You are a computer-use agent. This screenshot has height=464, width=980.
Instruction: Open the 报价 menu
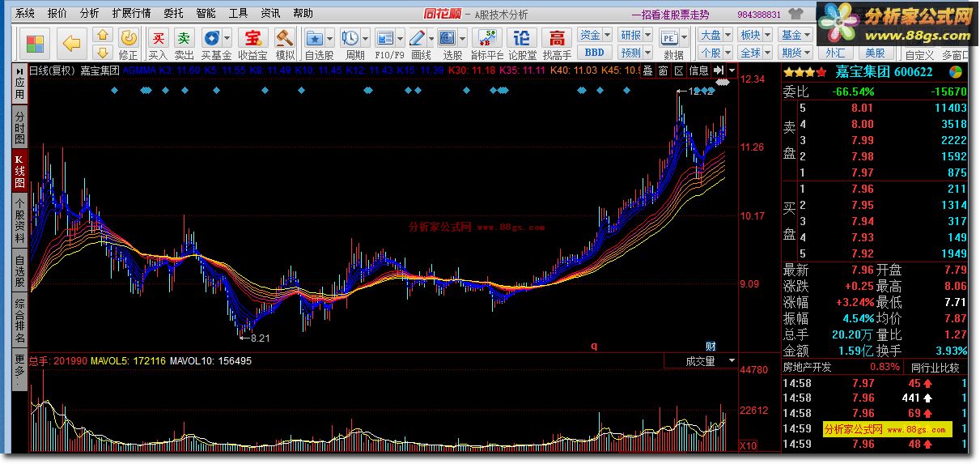[57, 14]
